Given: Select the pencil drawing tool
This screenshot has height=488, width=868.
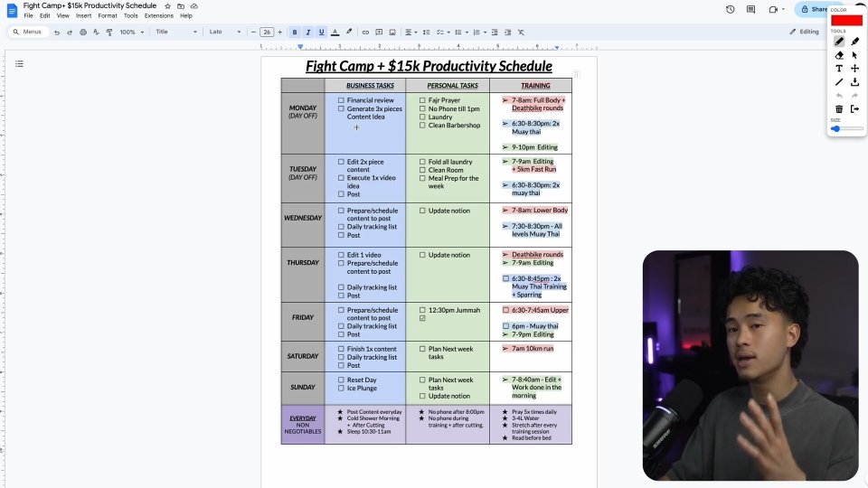Looking at the screenshot, I should 838,42.
